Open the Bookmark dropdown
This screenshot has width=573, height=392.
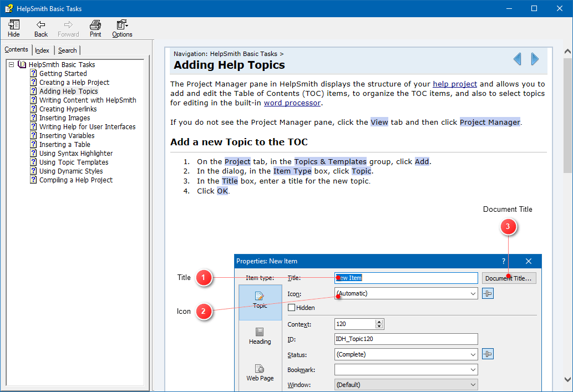473,370
